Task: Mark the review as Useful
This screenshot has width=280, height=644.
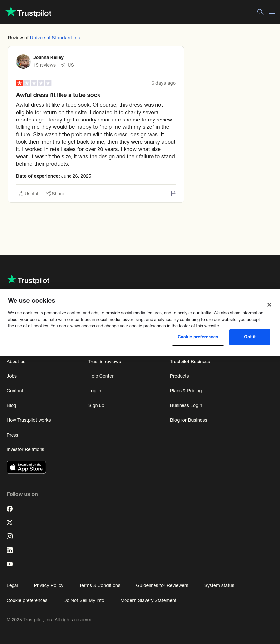Action: [x=28, y=194]
